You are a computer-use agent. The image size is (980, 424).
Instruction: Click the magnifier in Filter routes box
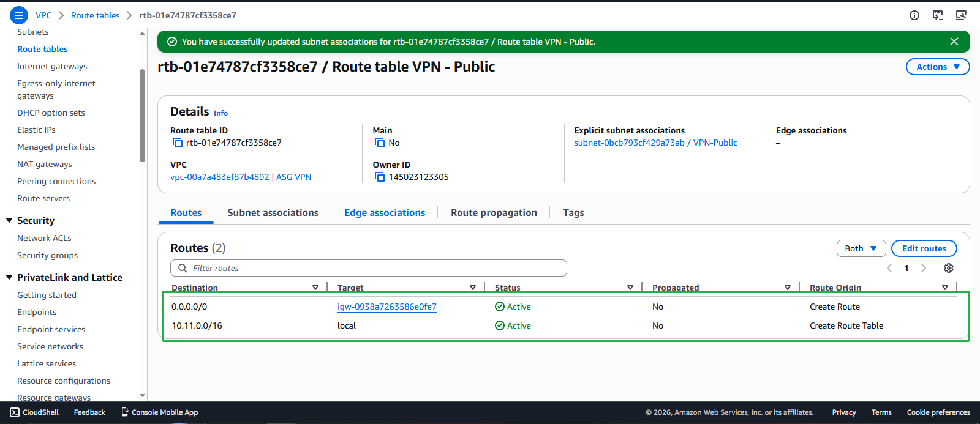click(x=183, y=268)
